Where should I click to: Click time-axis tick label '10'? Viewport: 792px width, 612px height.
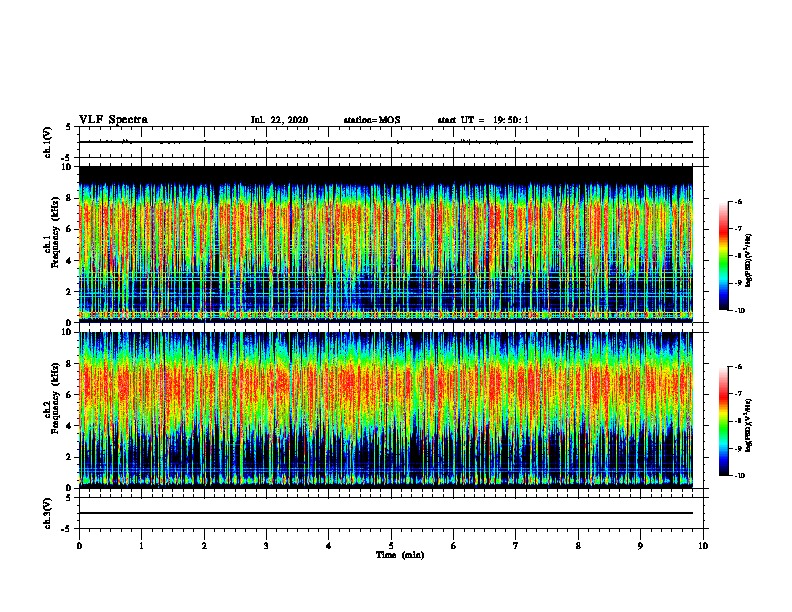703,546
